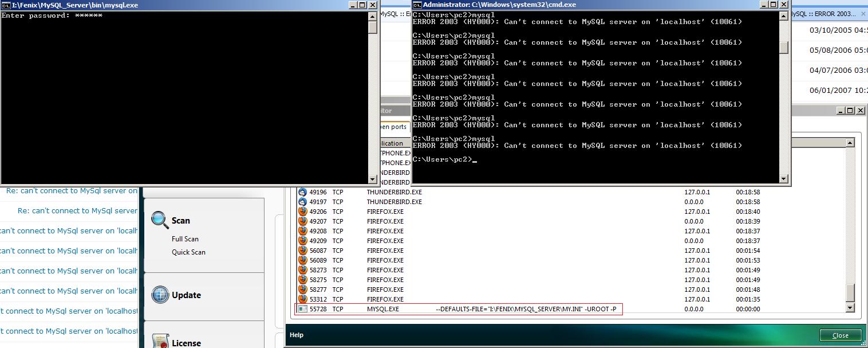Click the cmd.exe icon in Administrator title bar
Image resolution: width=868 pixels, height=348 pixels.
(416, 5)
